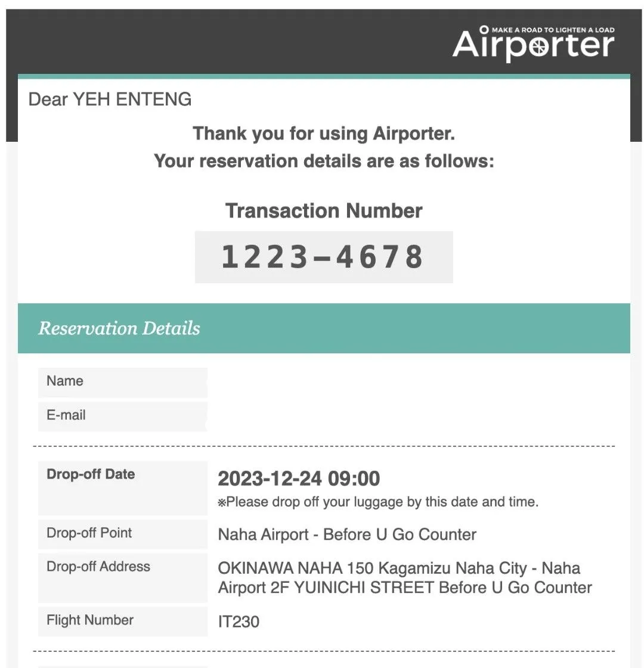
Task: Click the Thank you for using Airporter text
Action: pos(324,133)
